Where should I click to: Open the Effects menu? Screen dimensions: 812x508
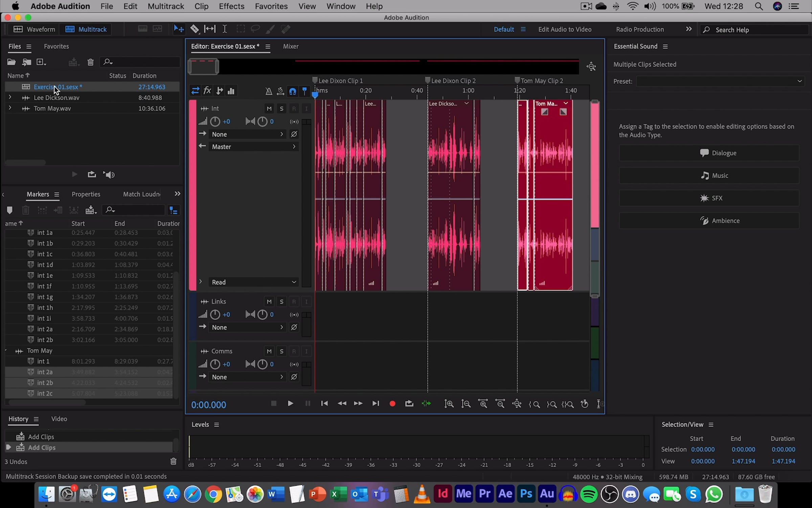[231, 6]
